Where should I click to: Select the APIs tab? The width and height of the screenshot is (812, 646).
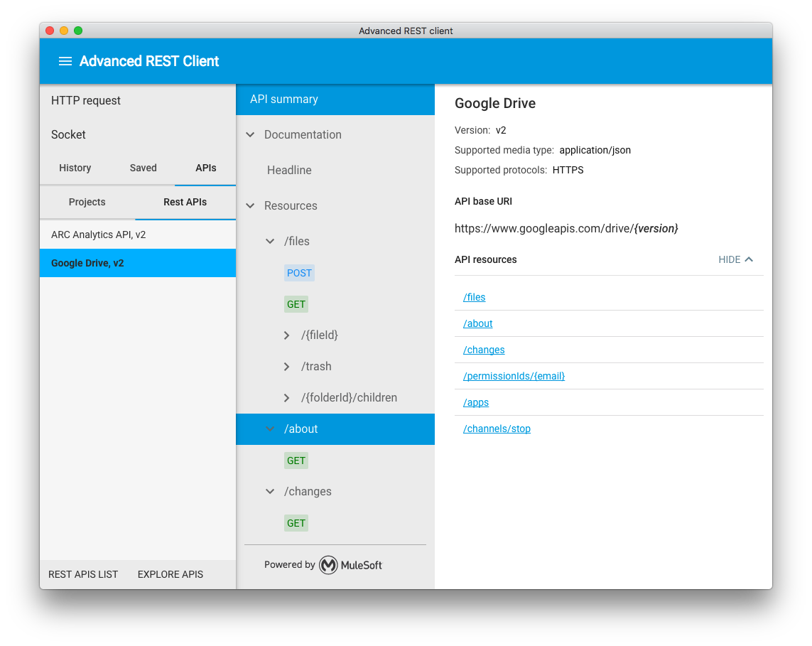205,168
